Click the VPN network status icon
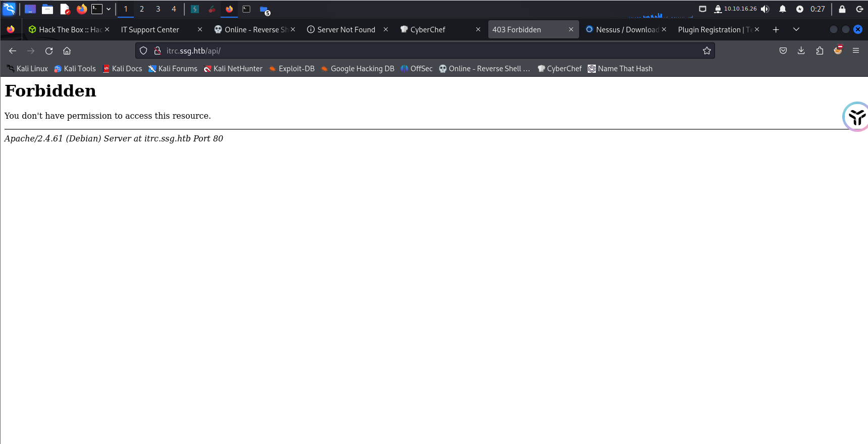 click(718, 9)
